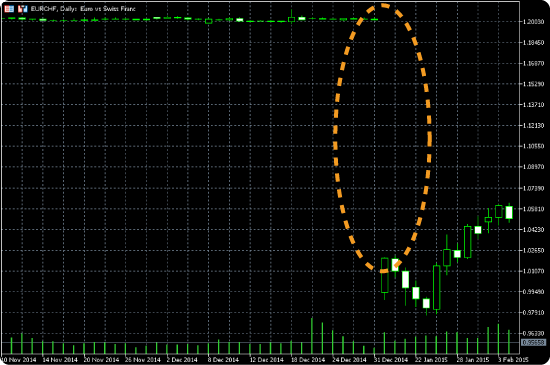Viewport: 550px width, 365px height.
Task: Open the One Click Trading panel icon
Action: point(9,9)
